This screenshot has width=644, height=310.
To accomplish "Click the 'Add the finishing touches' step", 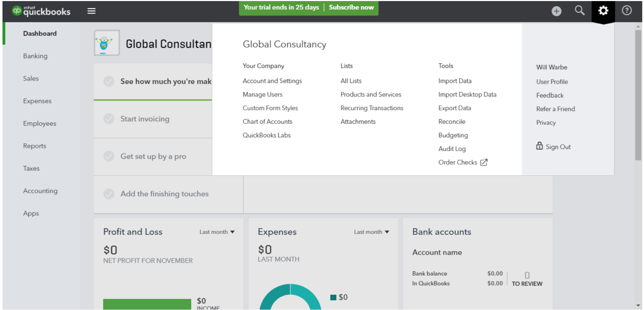I will 168,194.
